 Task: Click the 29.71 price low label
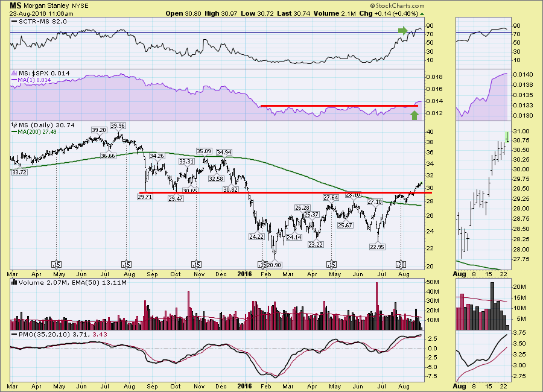145,197
